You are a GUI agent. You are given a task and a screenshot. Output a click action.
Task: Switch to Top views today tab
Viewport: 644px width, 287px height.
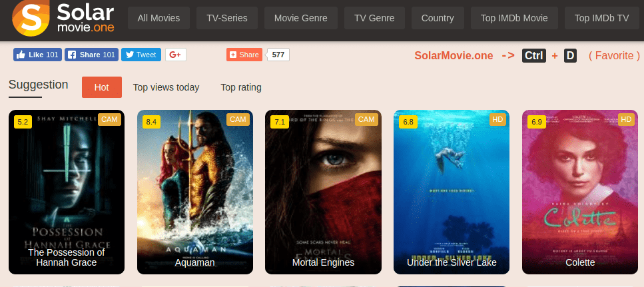tap(166, 87)
